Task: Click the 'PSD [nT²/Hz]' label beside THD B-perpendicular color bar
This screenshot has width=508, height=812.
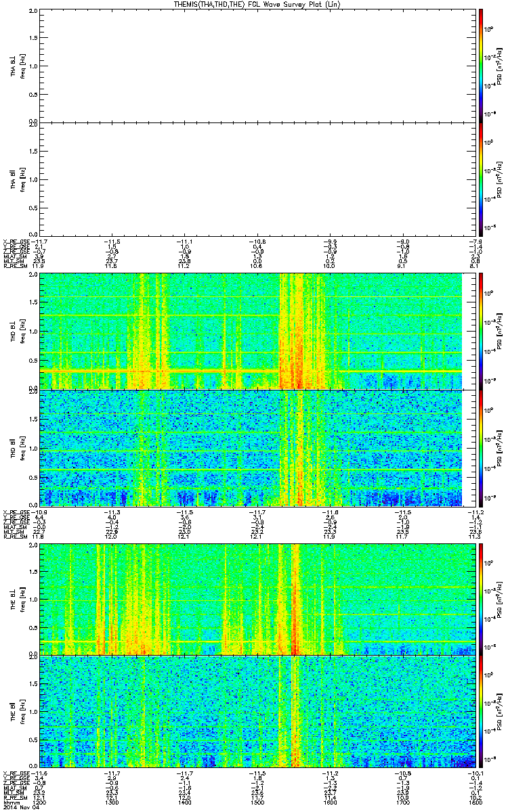Action: click(x=500, y=331)
